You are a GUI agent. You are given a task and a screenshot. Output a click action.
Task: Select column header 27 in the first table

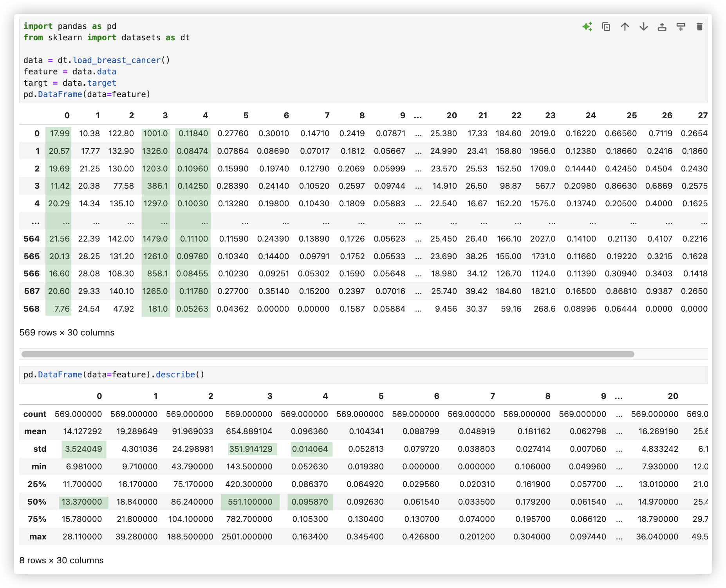point(703,115)
